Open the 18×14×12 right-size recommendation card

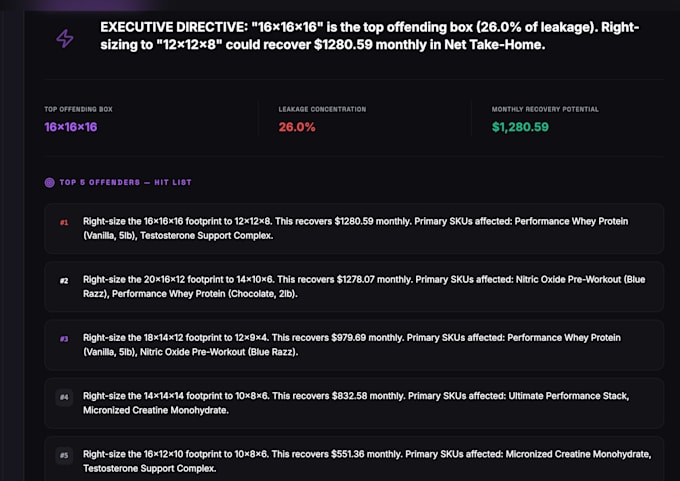pyautogui.click(x=354, y=345)
